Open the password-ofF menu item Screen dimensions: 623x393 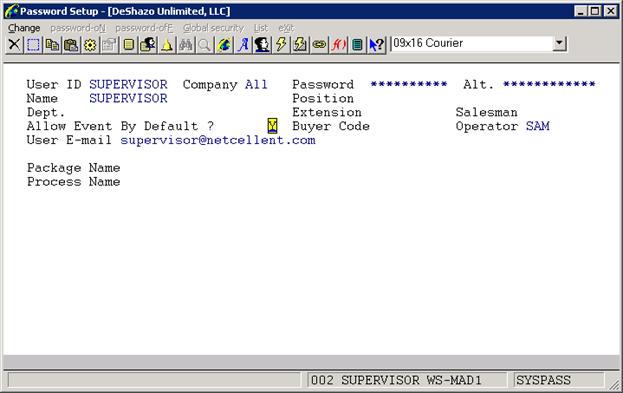coord(144,28)
